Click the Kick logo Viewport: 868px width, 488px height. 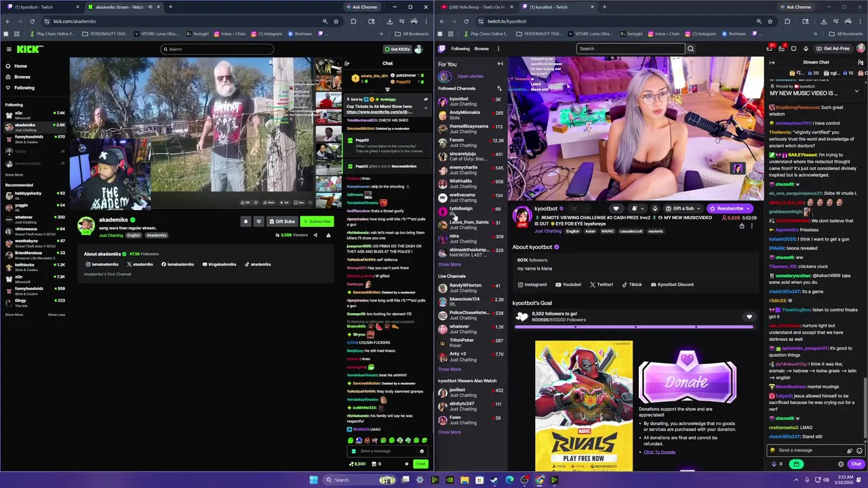click(x=30, y=49)
